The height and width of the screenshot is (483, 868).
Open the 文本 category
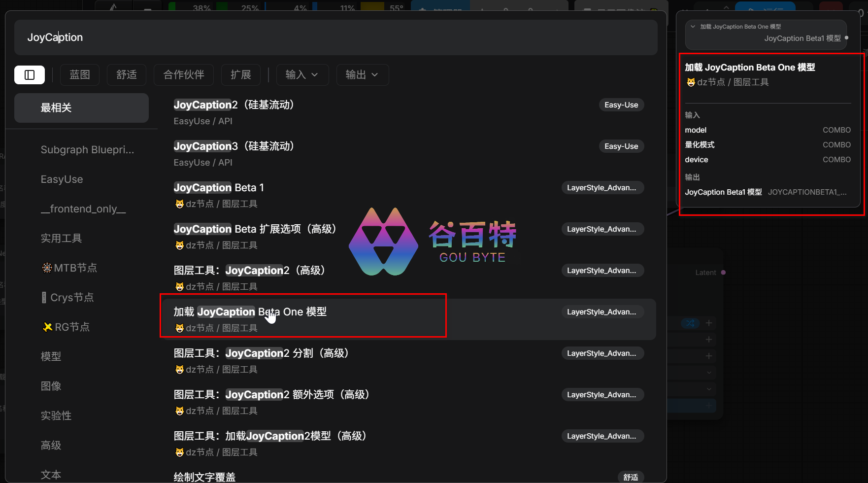click(x=51, y=475)
